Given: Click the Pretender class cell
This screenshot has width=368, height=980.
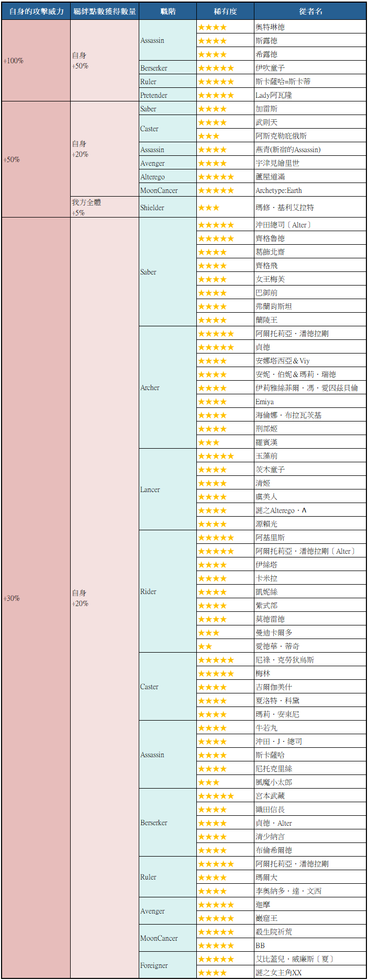Looking at the screenshot, I should click(154, 95).
